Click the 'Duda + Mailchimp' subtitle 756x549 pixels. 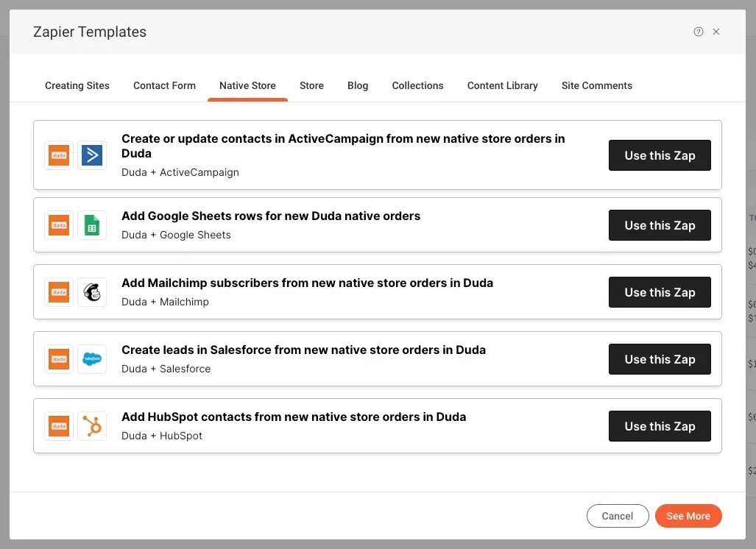[x=165, y=302]
